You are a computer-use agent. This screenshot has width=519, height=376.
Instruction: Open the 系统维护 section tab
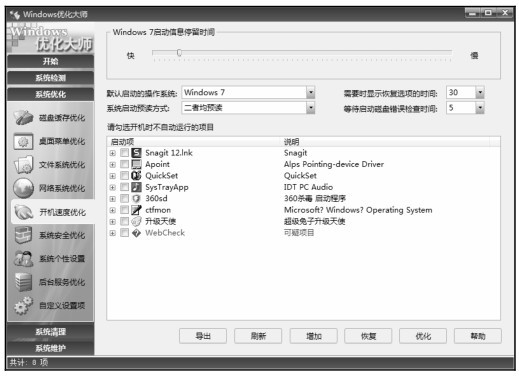[x=50, y=348]
